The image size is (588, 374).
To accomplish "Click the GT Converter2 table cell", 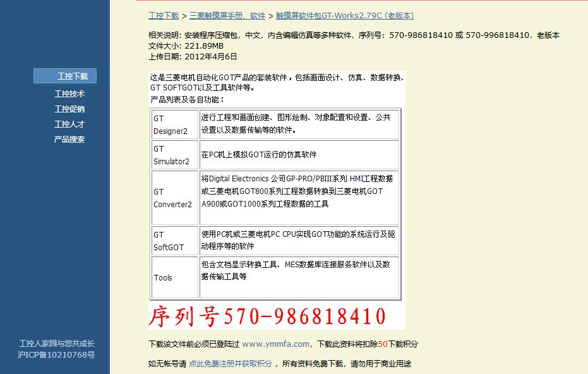I will point(174,198).
